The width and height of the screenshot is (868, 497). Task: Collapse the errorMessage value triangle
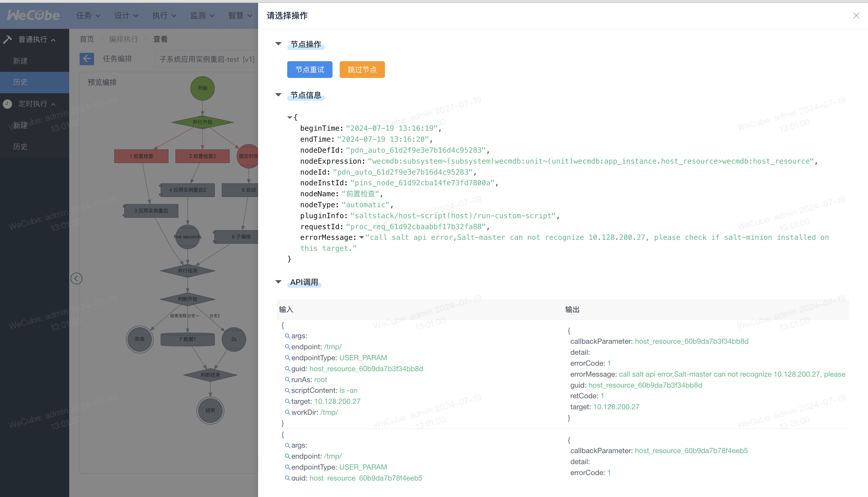(x=362, y=237)
